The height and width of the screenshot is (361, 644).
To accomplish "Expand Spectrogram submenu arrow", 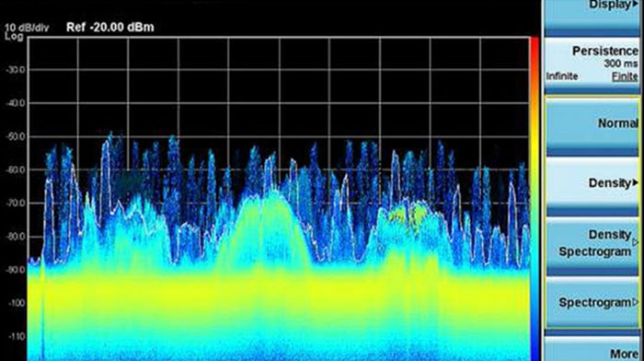I will click(636, 302).
